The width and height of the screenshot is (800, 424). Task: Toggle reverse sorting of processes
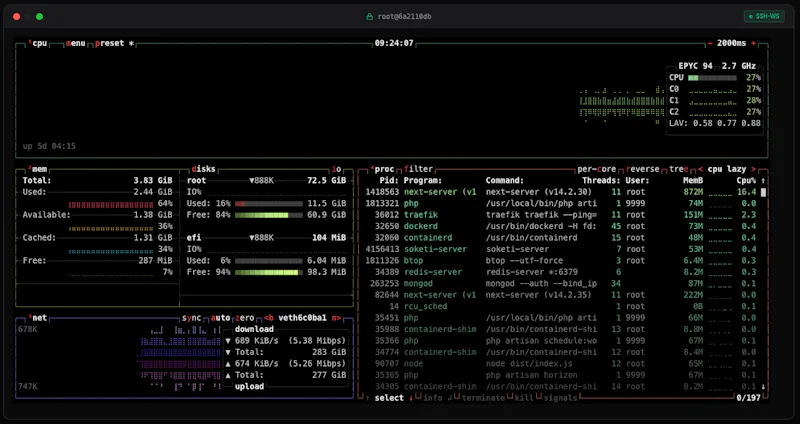pyautogui.click(x=642, y=169)
